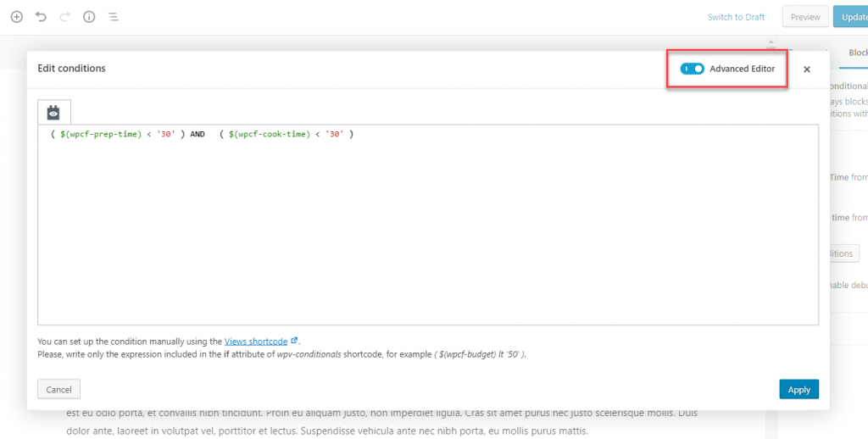868x439 pixels.
Task: Click the calendar eye fields icon
Action: tap(53, 113)
